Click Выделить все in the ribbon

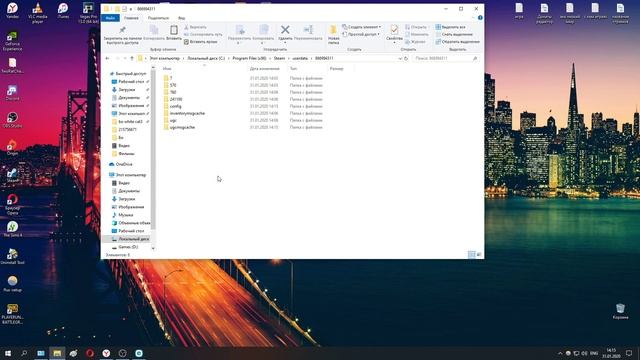450,27
